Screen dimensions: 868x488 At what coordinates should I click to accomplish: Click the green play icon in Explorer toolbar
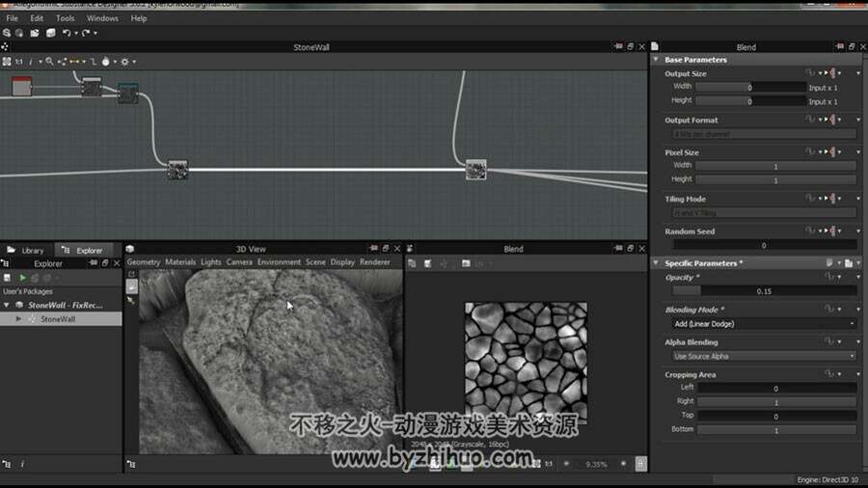pos(23,278)
